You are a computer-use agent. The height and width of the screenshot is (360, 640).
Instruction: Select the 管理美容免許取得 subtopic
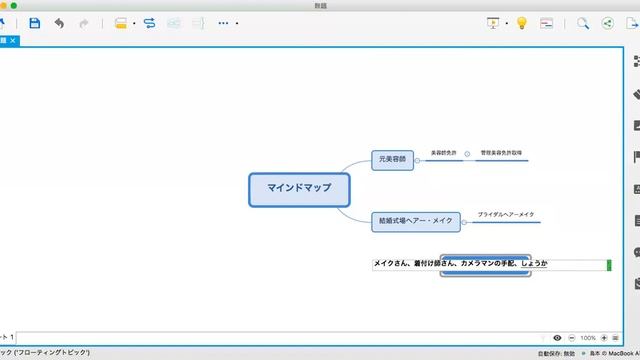coord(501,153)
